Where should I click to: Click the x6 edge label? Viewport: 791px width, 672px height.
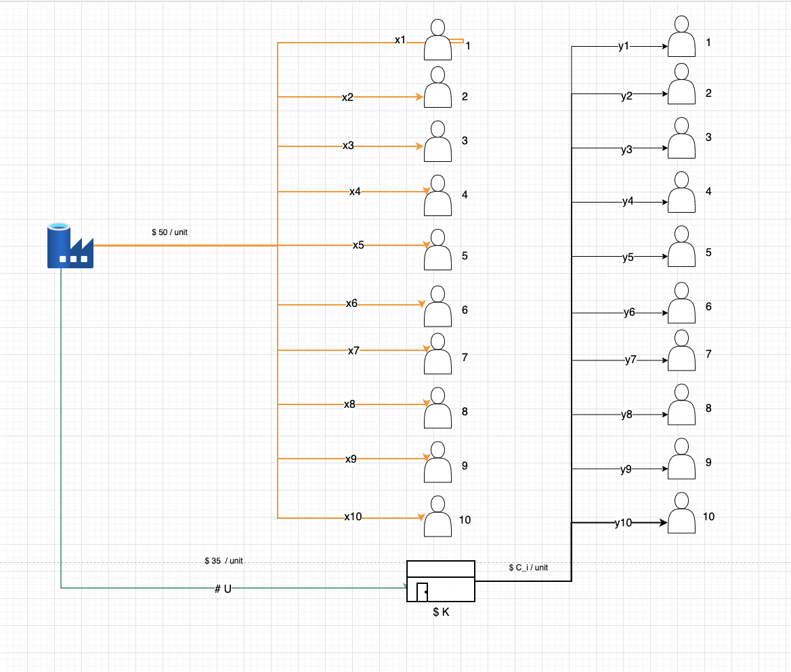(x=351, y=303)
